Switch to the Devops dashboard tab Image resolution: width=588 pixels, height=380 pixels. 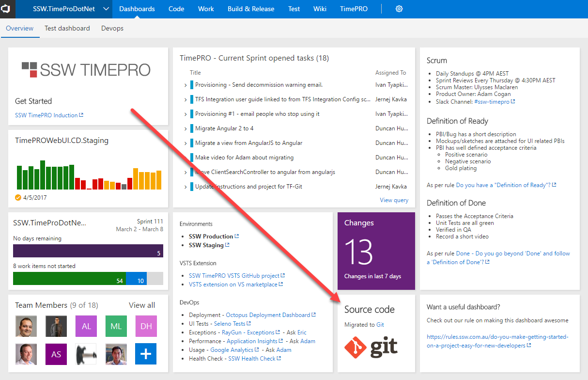(112, 28)
